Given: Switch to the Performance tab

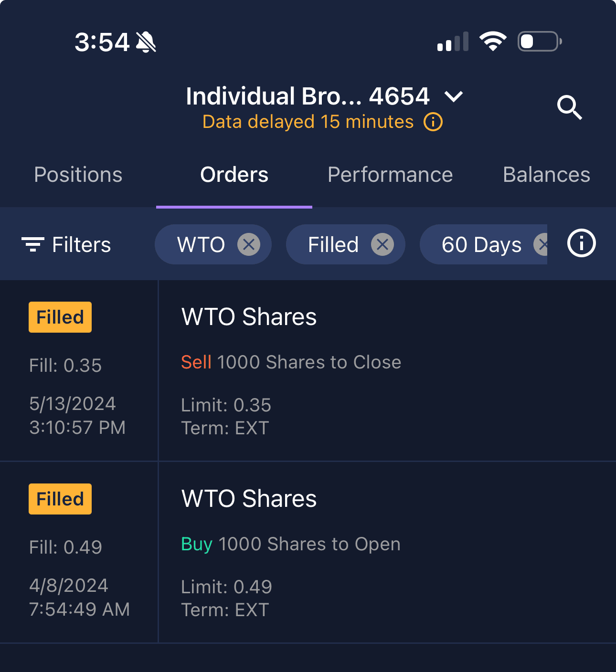Looking at the screenshot, I should point(390,175).
